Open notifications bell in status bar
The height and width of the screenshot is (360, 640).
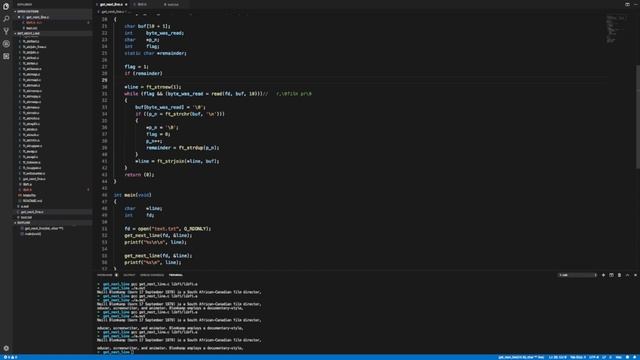pos(635,357)
